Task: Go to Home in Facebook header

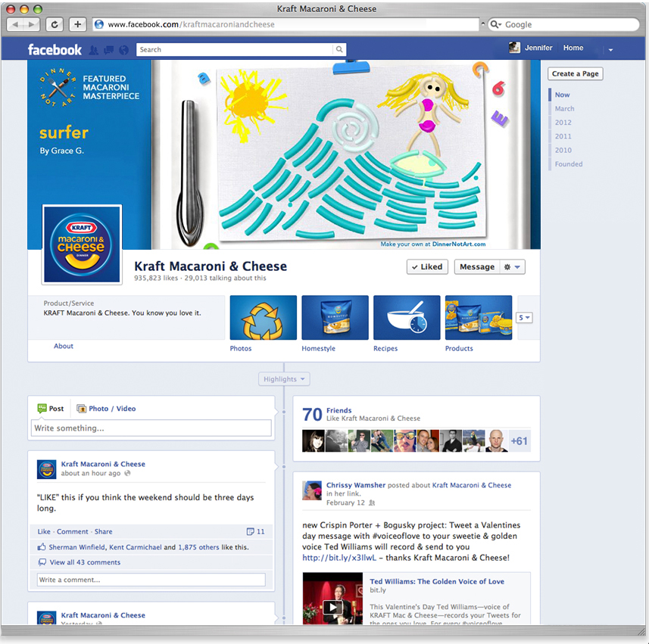Action: tap(573, 48)
